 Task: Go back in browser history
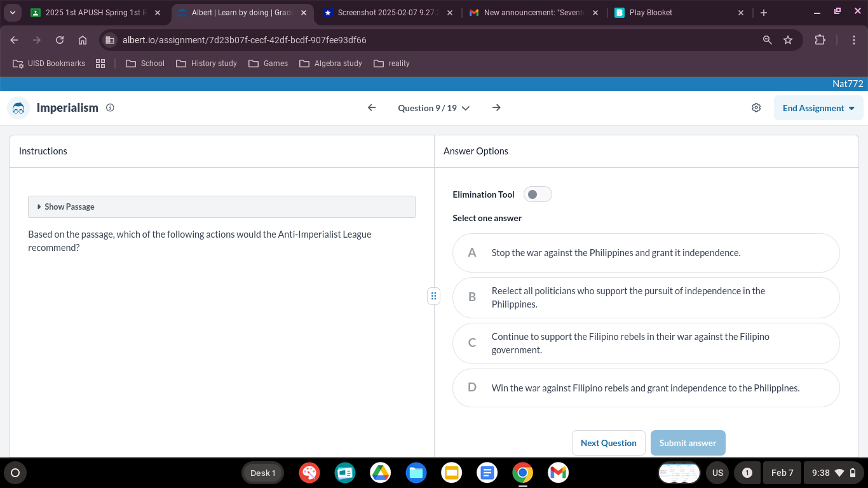click(14, 40)
